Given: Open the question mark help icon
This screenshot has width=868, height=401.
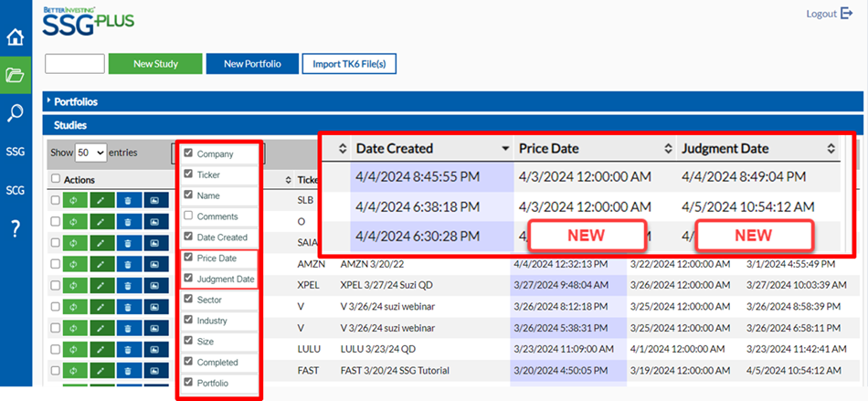Looking at the screenshot, I should pyautogui.click(x=16, y=227).
